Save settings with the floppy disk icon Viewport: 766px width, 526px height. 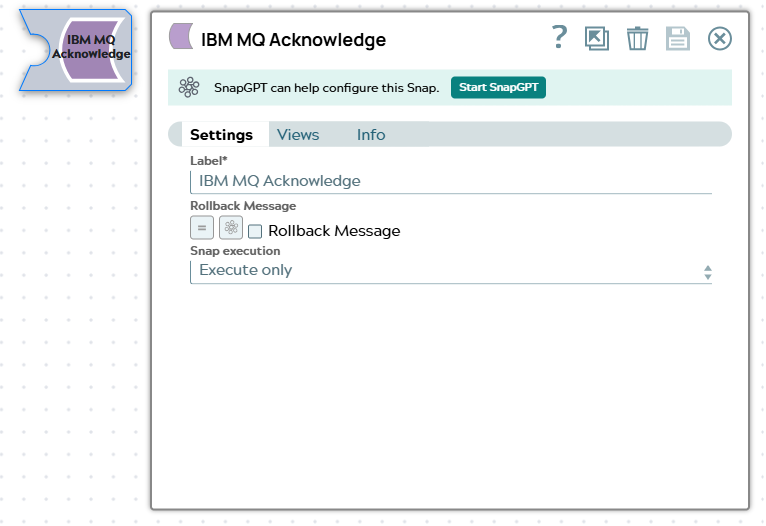pyautogui.click(x=678, y=39)
